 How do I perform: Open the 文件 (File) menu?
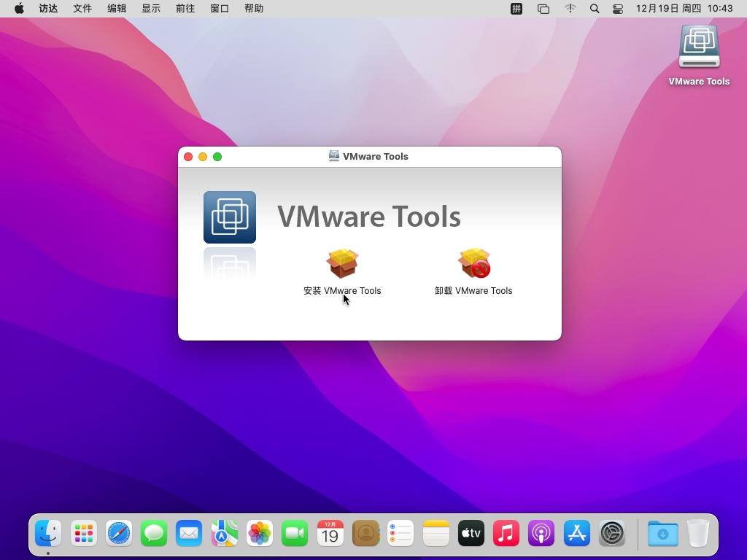(x=82, y=9)
